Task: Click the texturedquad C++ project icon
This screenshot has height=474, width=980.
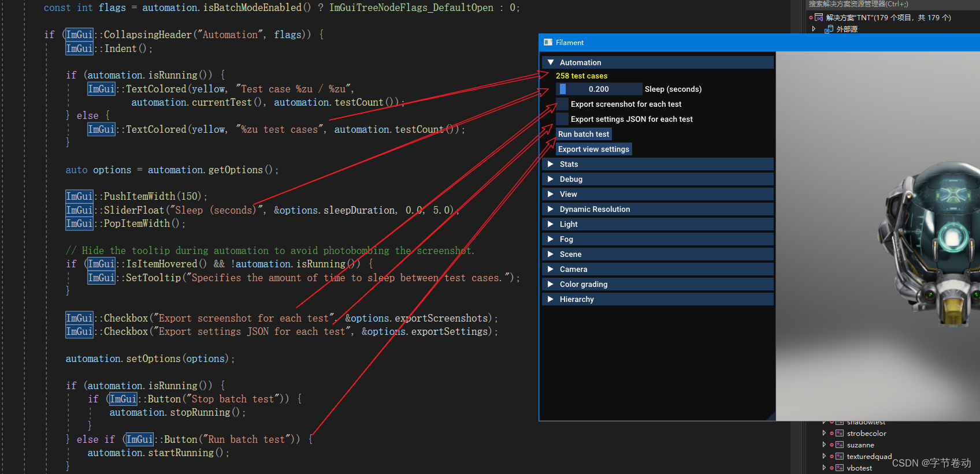Action: (840, 456)
